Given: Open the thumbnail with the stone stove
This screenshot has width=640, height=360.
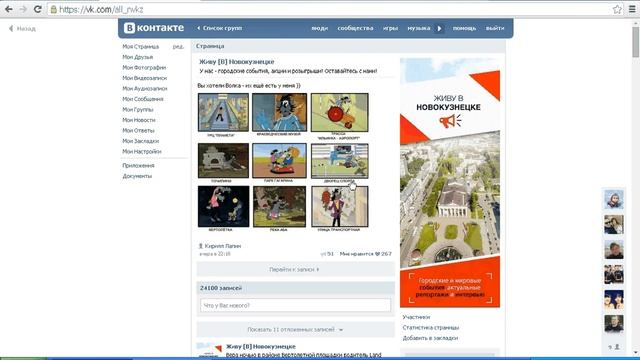Looking at the screenshot, I should coord(223,160).
